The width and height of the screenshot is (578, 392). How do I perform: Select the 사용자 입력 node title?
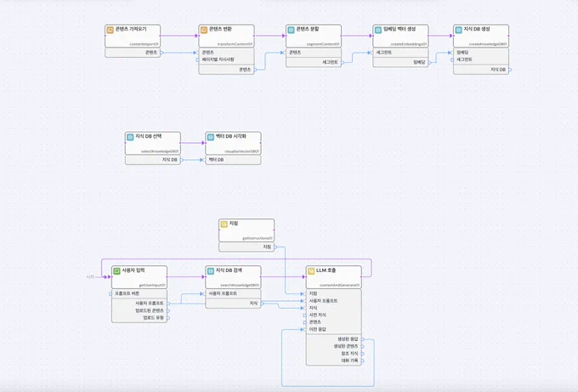click(133, 270)
